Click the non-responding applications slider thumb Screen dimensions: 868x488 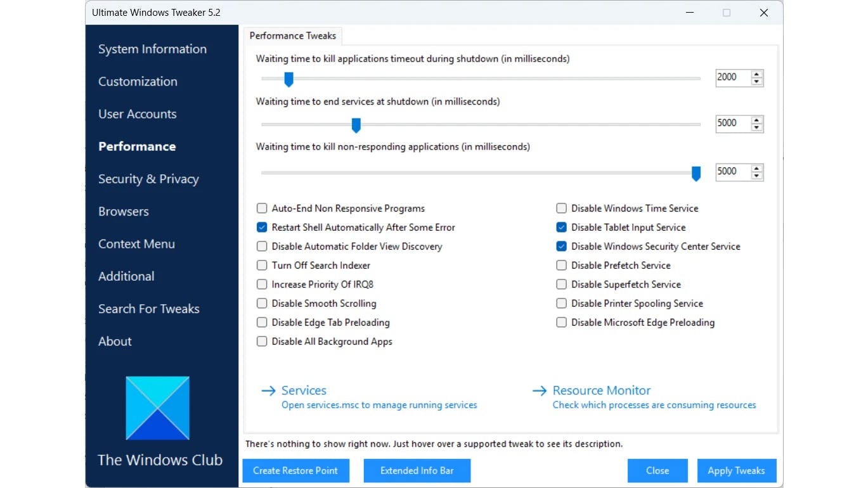click(x=696, y=174)
